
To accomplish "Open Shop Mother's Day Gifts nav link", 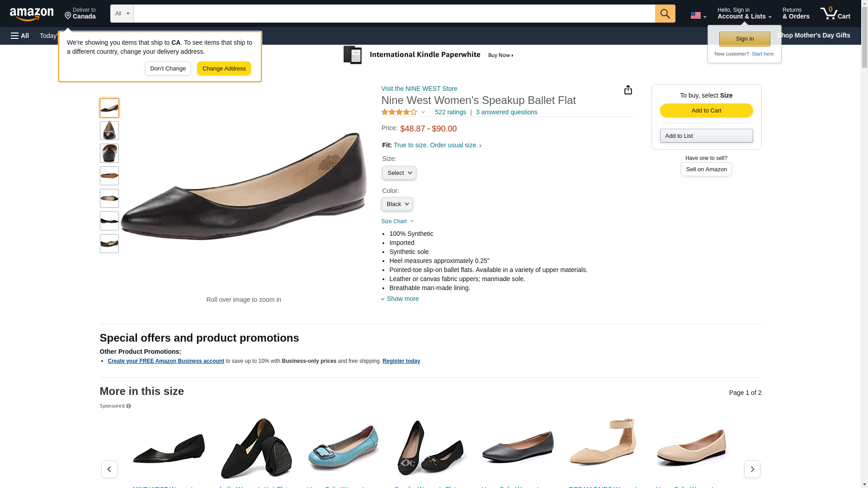I will pos(813,35).
